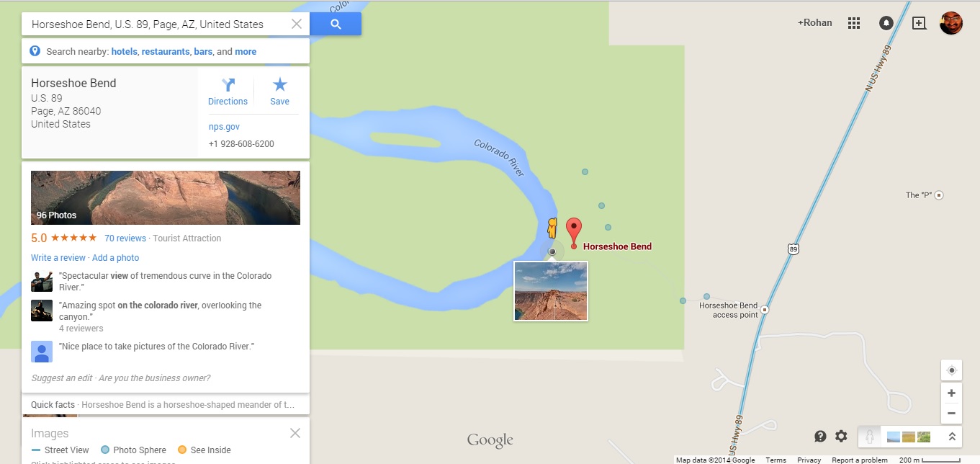Image resolution: width=980 pixels, height=464 pixels.
Task: Open the 70 reviews link
Action: tap(125, 238)
